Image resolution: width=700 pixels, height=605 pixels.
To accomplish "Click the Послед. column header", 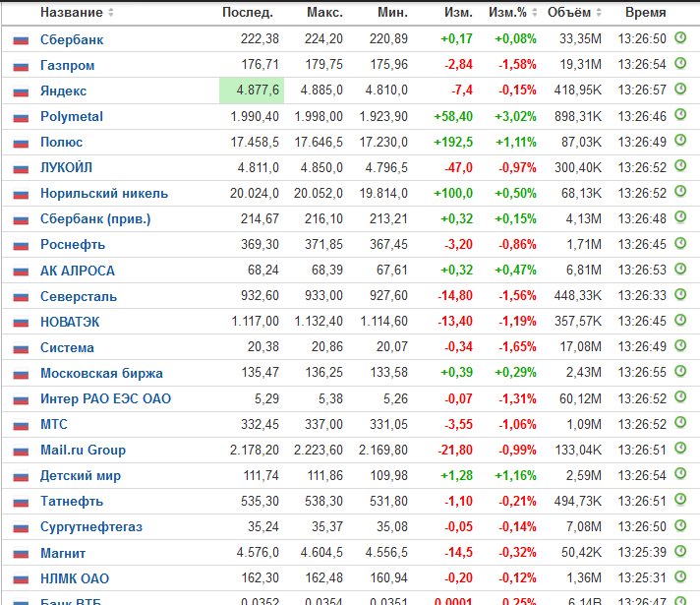I will coord(248,13).
